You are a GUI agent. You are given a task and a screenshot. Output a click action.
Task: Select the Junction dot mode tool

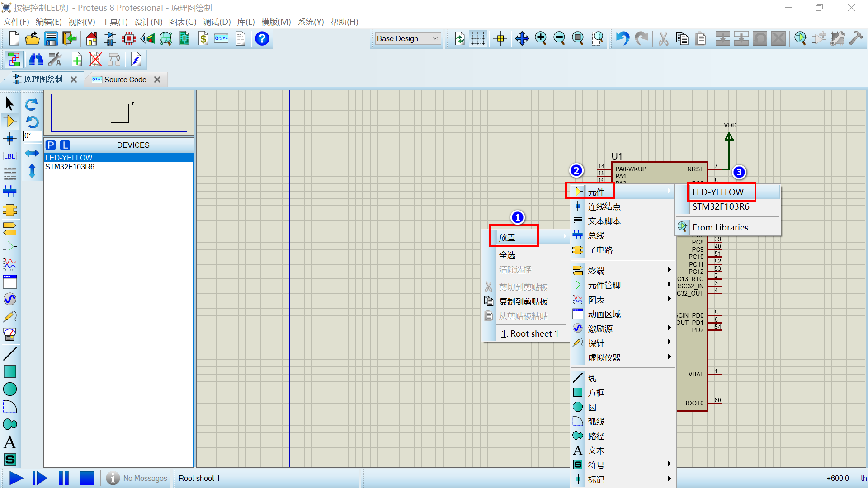click(10, 139)
